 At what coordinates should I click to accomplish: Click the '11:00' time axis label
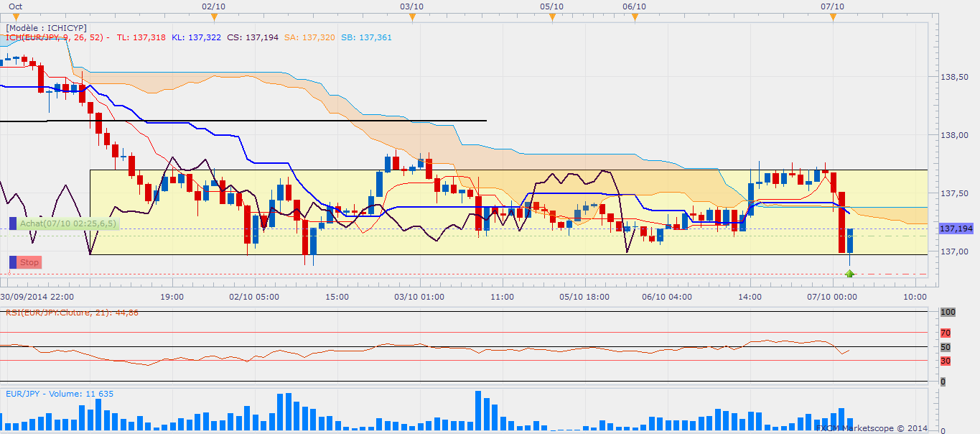[x=502, y=296]
